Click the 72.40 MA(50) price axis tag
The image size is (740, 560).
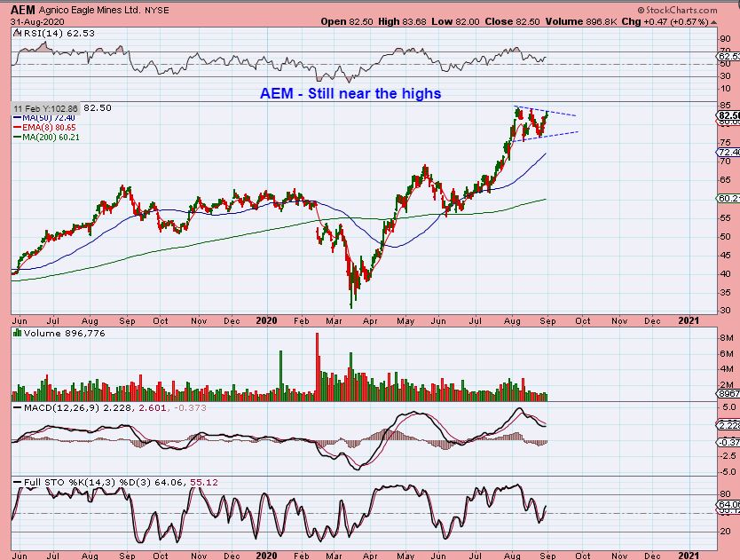click(728, 152)
